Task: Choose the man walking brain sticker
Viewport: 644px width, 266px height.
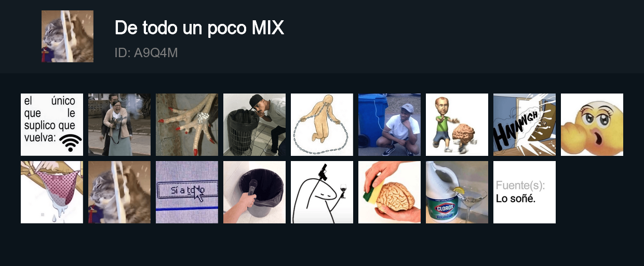Action: pyautogui.click(x=457, y=125)
